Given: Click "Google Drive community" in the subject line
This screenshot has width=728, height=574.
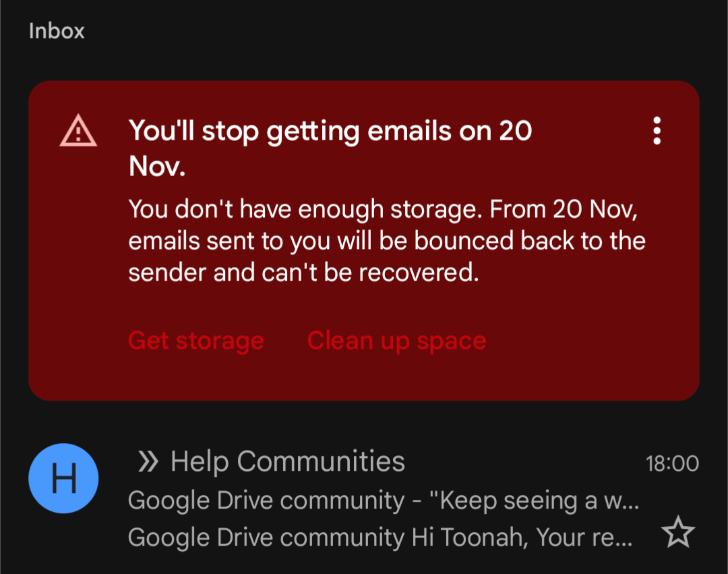Looking at the screenshot, I should 266,500.
